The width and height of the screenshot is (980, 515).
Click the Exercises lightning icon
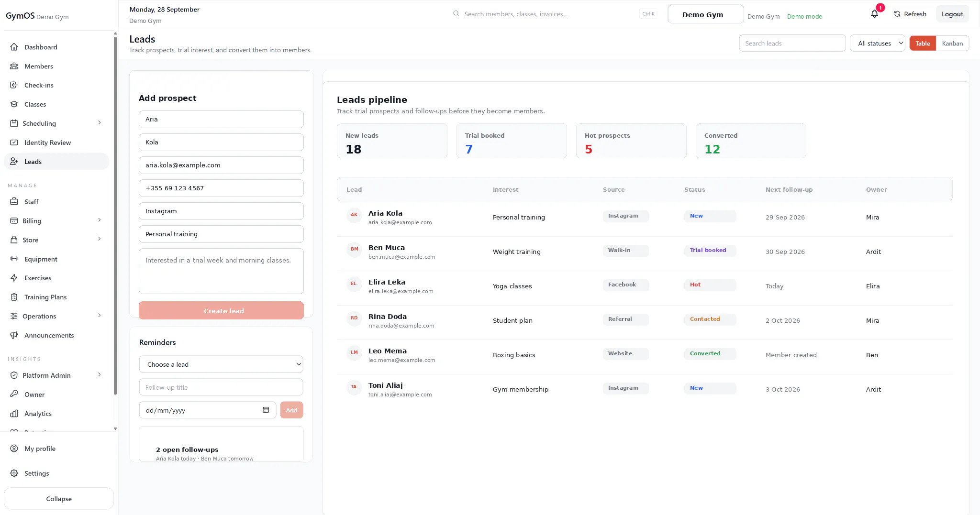coord(14,278)
